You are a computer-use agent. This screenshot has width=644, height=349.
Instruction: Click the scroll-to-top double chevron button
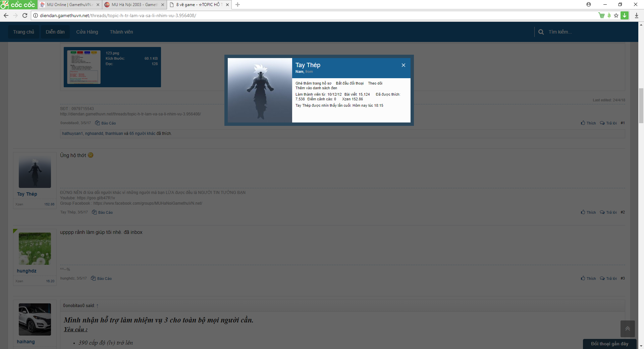(x=628, y=329)
